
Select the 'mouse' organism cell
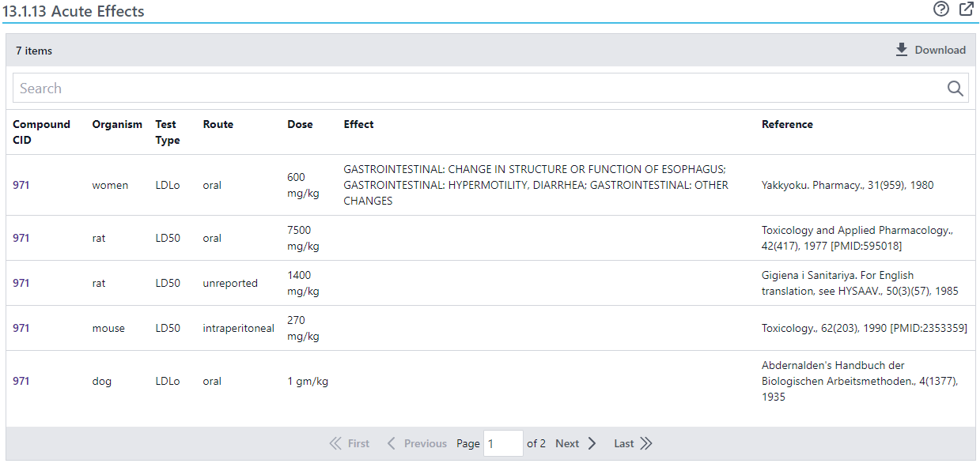click(x=108, y=328)
